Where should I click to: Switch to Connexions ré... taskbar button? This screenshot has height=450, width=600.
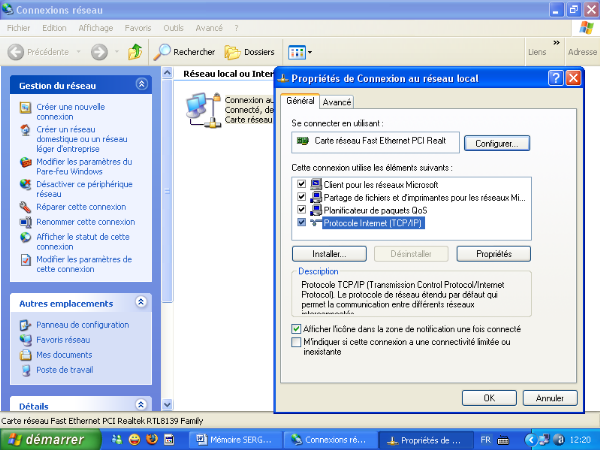tap(329, 440)
